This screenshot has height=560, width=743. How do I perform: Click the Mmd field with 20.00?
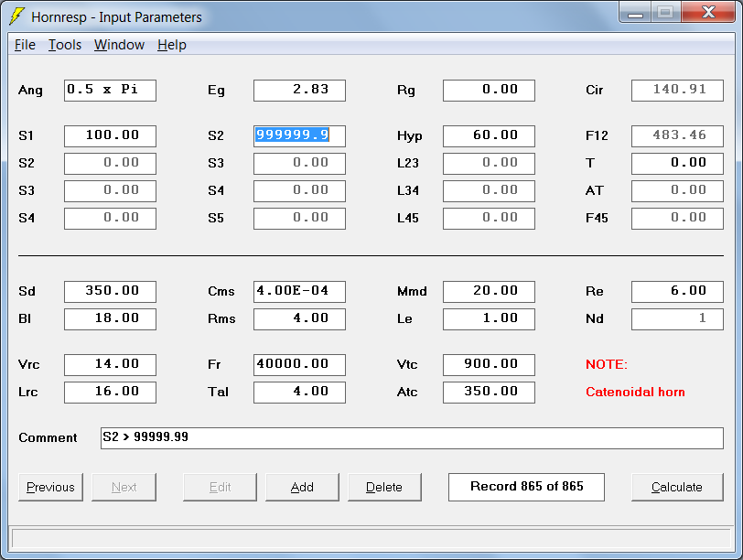coord(489,291)
